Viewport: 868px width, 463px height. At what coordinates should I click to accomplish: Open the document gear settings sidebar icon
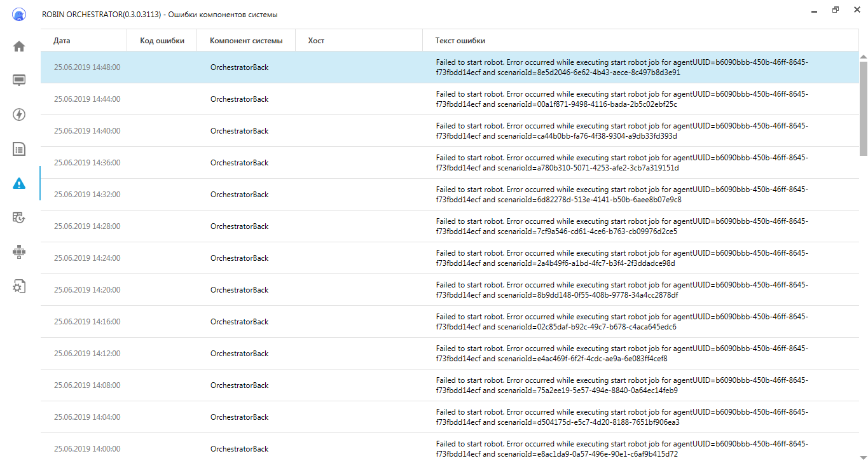pos(19,286)
